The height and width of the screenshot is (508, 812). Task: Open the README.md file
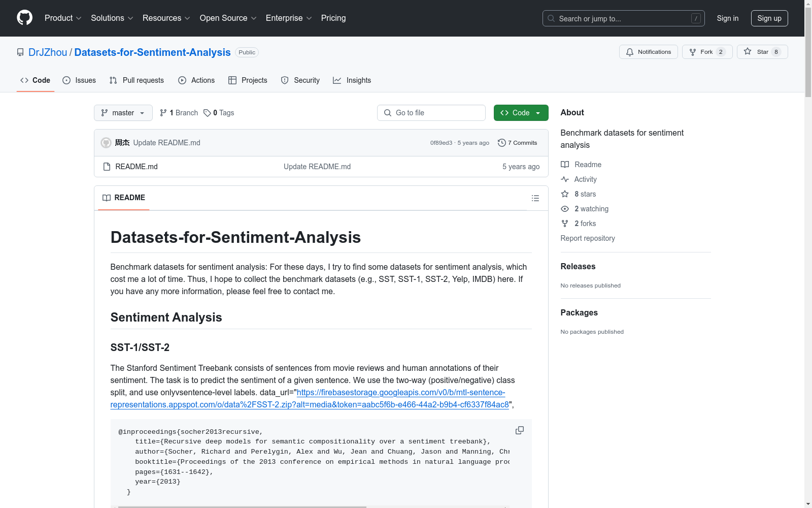(x=137, y=167)
